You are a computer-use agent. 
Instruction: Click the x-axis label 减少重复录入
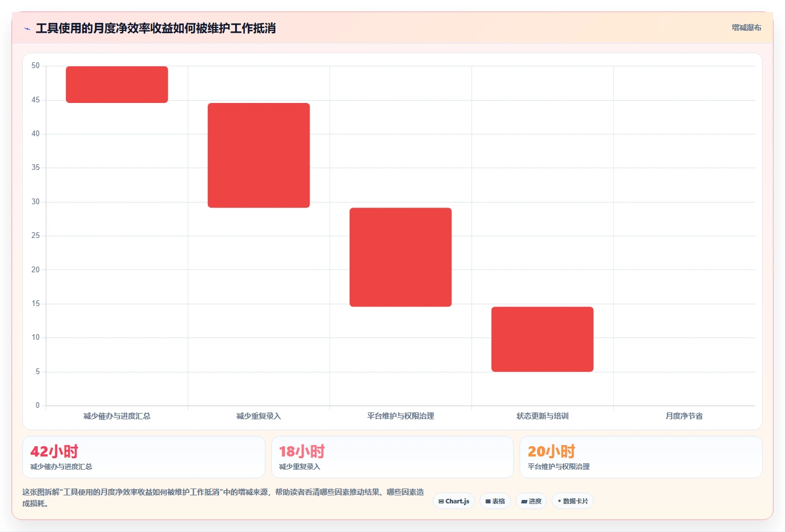click(x=259, y=416)
